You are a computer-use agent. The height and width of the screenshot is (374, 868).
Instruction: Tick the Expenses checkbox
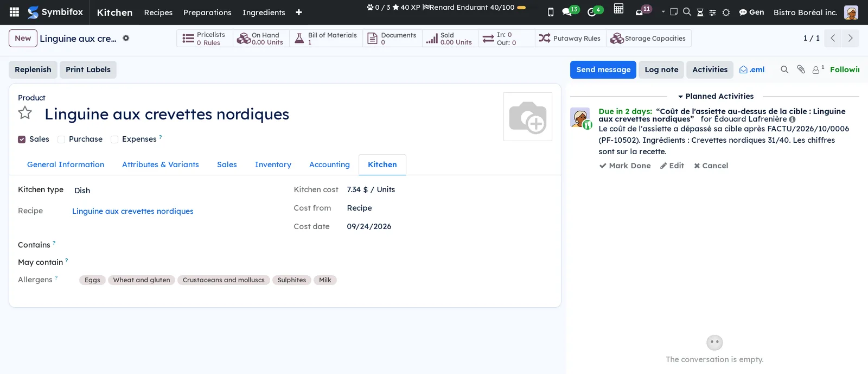coord(114,140)
